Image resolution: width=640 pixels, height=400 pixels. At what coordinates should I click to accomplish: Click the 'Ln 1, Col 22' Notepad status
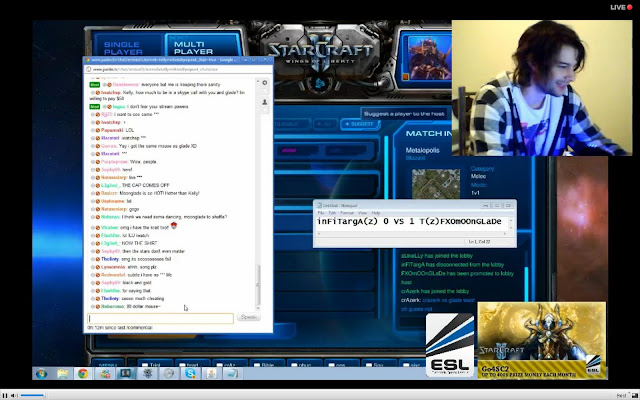click(x=479, y=242)
